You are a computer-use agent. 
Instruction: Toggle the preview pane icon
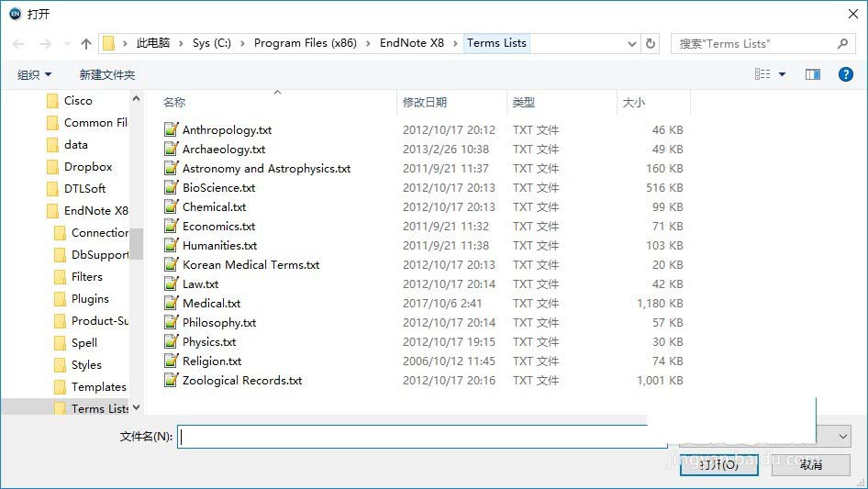coord(812,74)
